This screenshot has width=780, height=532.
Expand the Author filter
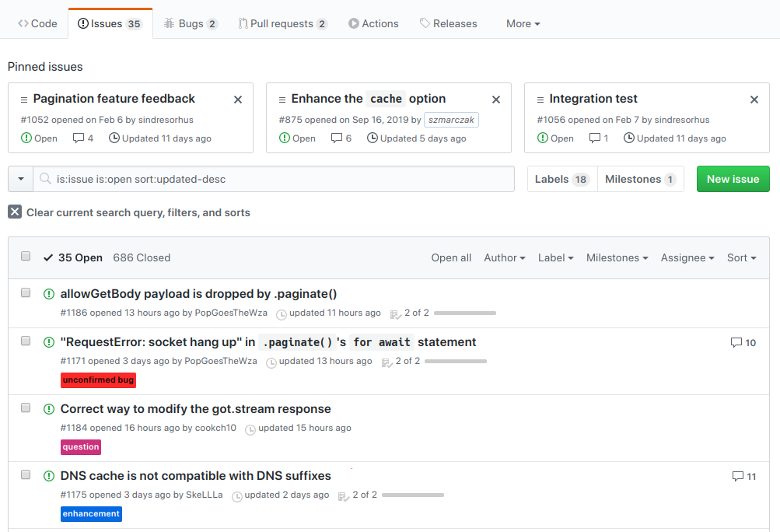pyautogui.click(x=504, y=257)
